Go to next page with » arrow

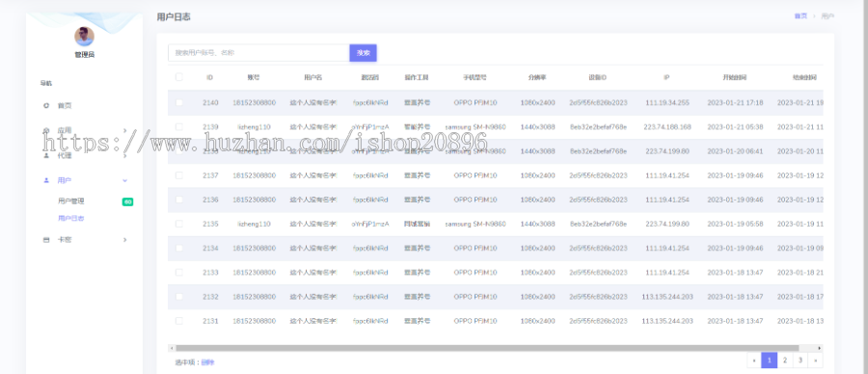pos(816,361)
